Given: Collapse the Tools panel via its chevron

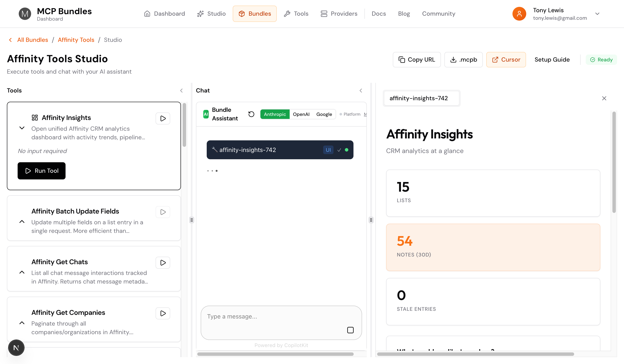Looking at the screenshot, I should point(182,91).
